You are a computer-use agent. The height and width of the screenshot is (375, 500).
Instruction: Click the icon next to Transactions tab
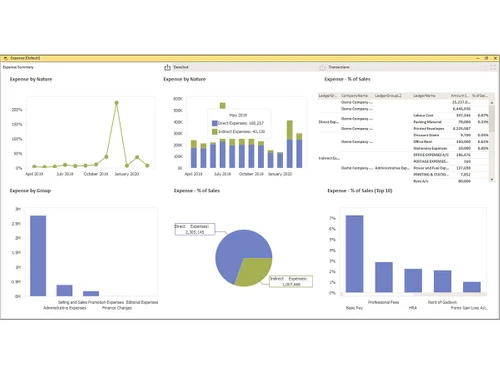coord(322,67)
